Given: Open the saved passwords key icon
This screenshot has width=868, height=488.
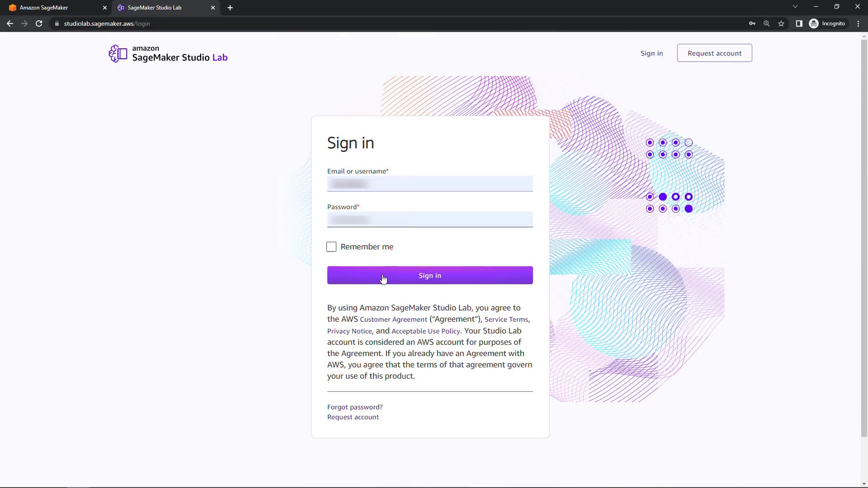Looking at the screenshot, I should pos(752,23).
